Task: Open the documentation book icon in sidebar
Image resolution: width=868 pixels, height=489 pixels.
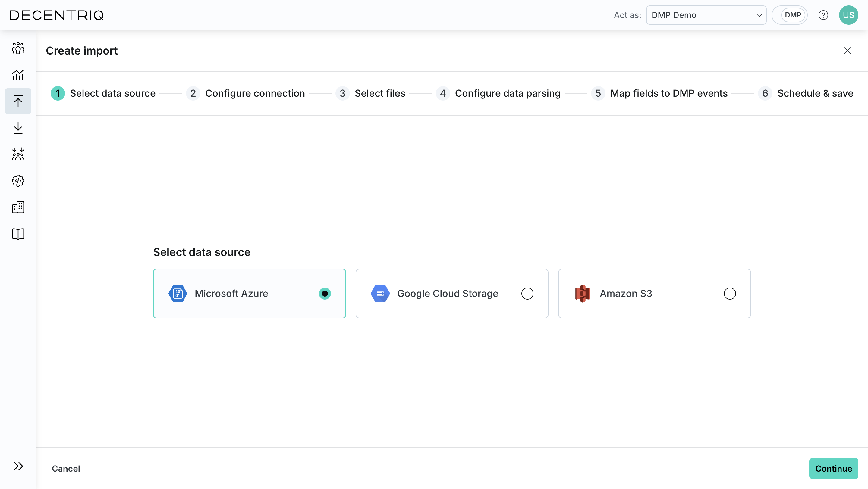Action: pyautogui.click(x=18, y=234)
